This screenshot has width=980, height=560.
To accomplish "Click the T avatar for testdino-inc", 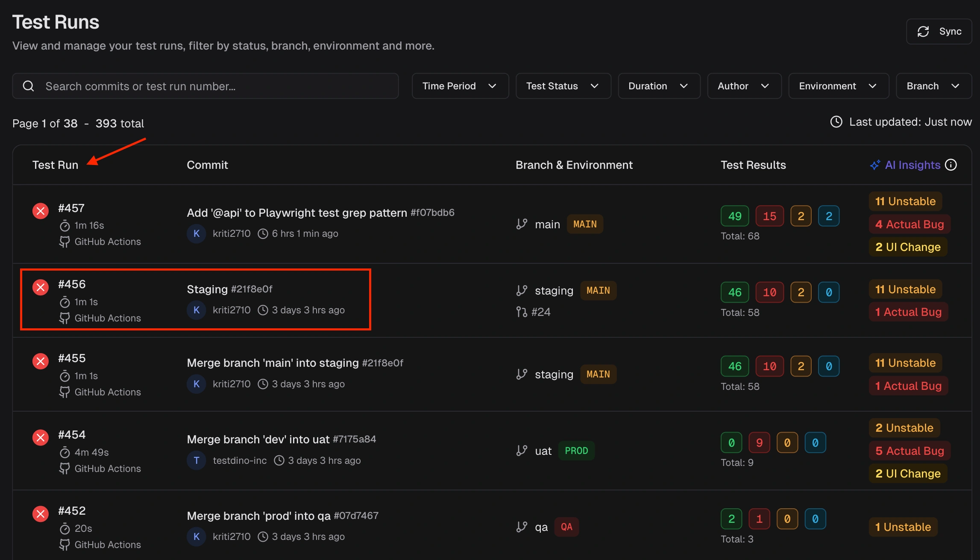I will pos(197,460).
